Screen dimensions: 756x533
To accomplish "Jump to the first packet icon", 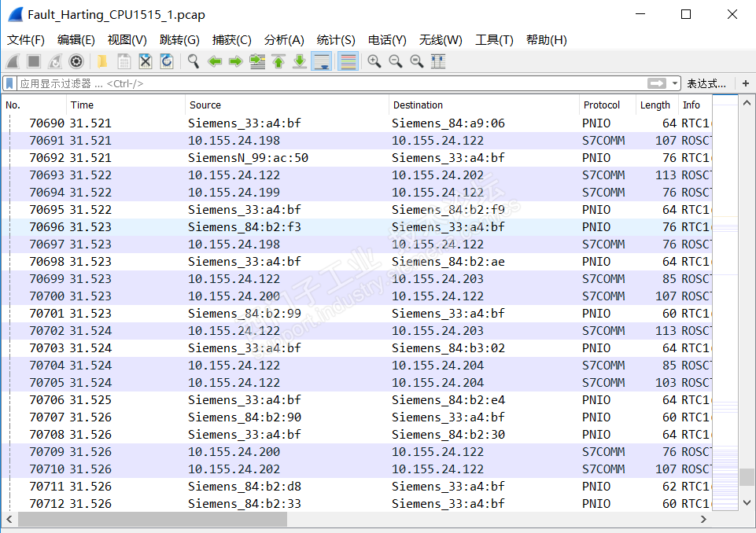I will 278,61.
